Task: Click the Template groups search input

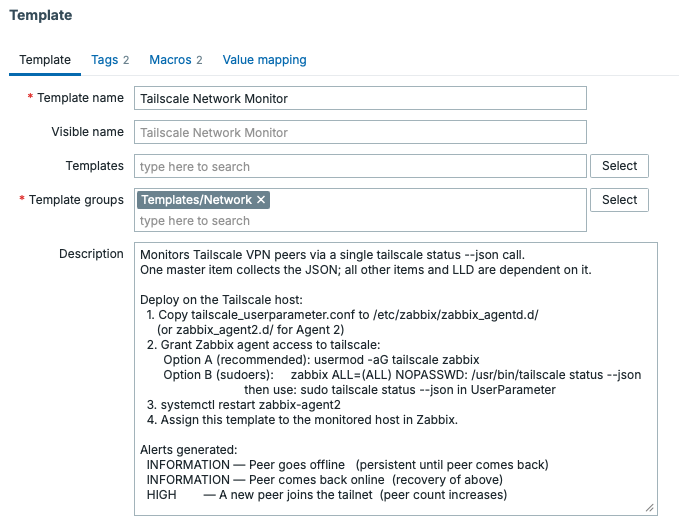Action: (x=359, y=221)
